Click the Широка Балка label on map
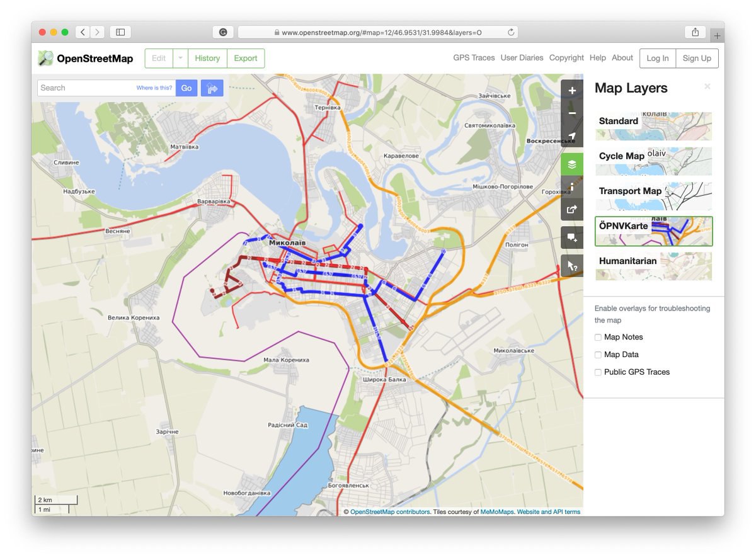 (x=385, y=379)
